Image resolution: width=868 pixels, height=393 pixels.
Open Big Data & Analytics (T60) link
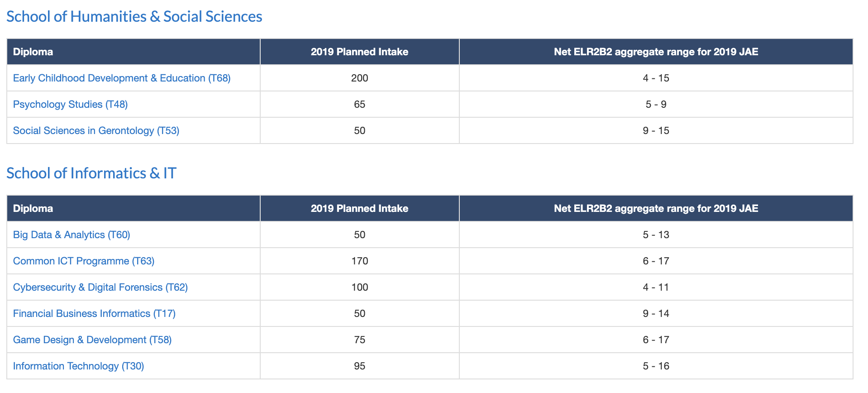[x=72, y=235]
